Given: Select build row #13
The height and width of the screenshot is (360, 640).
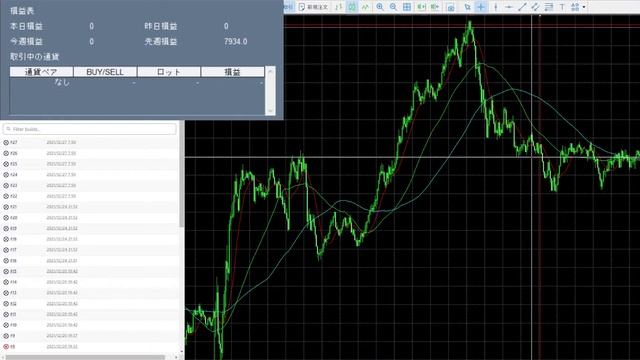Looking at the screenshot, I should [90, 293].
